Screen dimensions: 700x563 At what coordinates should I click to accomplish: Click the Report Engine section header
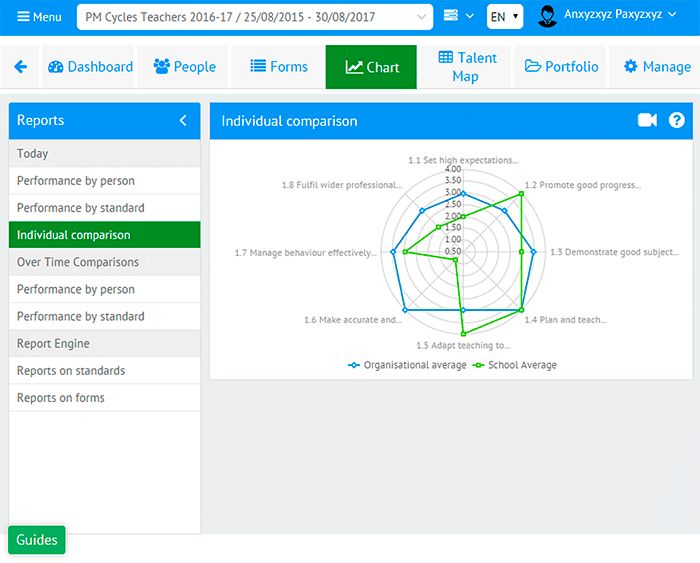(x=104, y=344)
